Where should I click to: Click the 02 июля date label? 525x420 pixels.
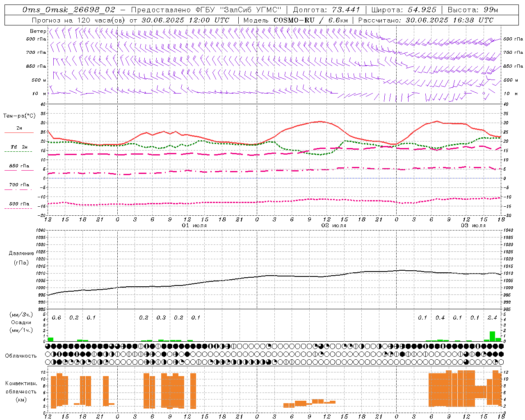[x=334, y=226]
